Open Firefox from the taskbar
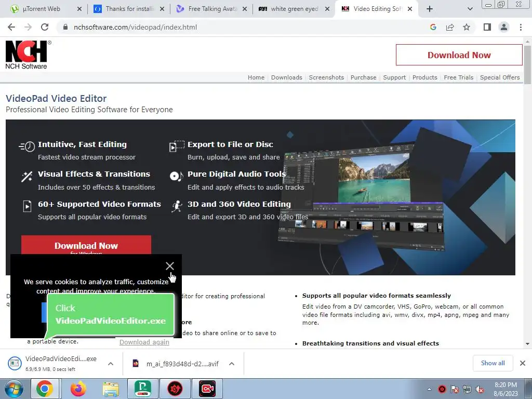The height and width of the screenshot is (399, 532). (78, 389)
